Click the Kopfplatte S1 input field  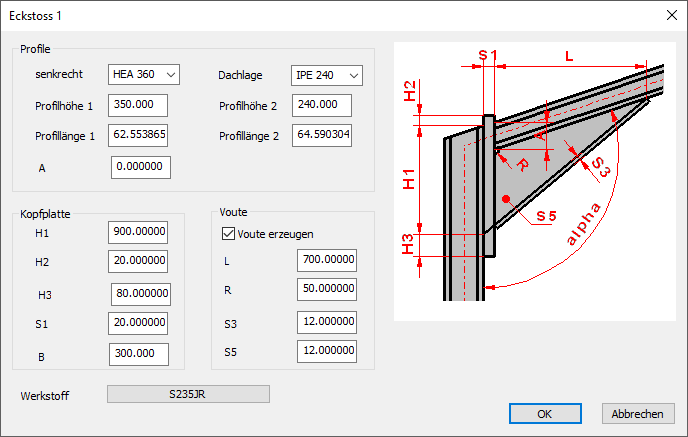138,323
